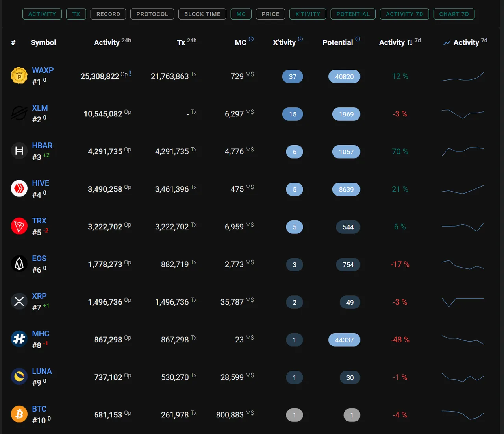Viewport: 504px width, 434px height.
Task: Click WAXP activity value 25,308,822
Action: tap(100, 76)
